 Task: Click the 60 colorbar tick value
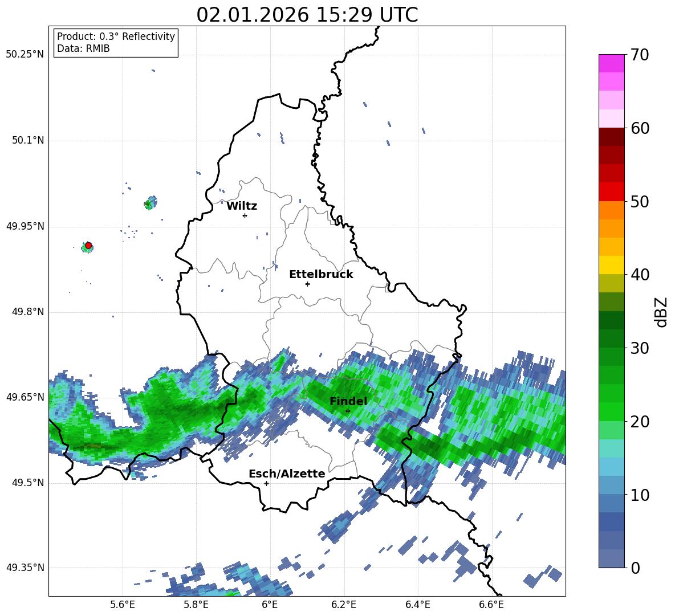tap(640, 128)
